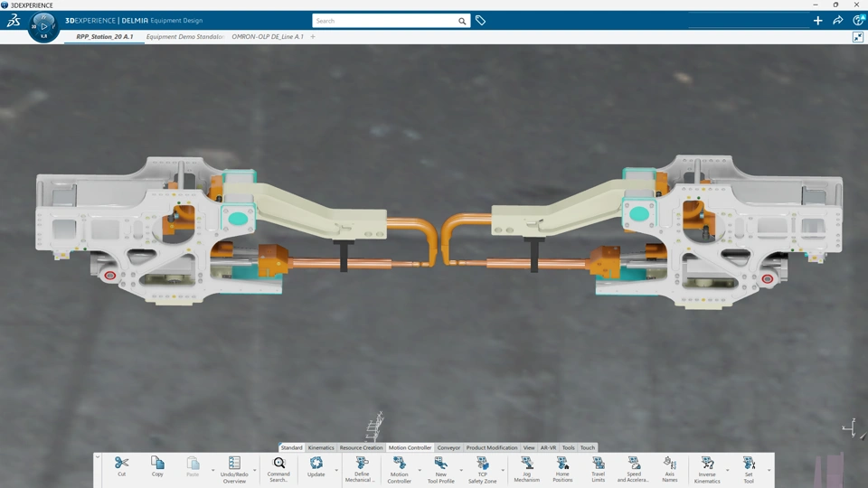868x488 pixels.
Task: Click the share arrow icon
Action: coord(837,21)
